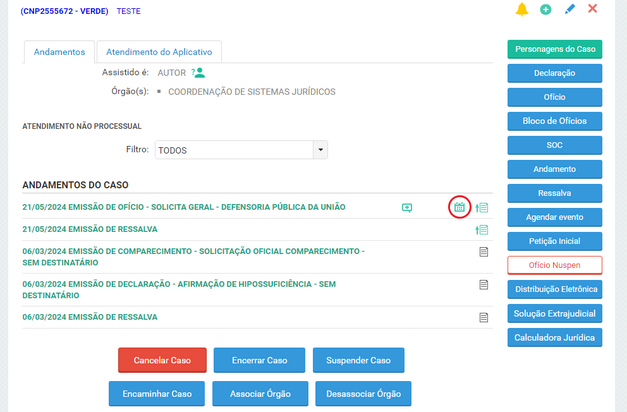Click the green plus circle icon
The width and height of the screenshot is (627, 412).
546,9
